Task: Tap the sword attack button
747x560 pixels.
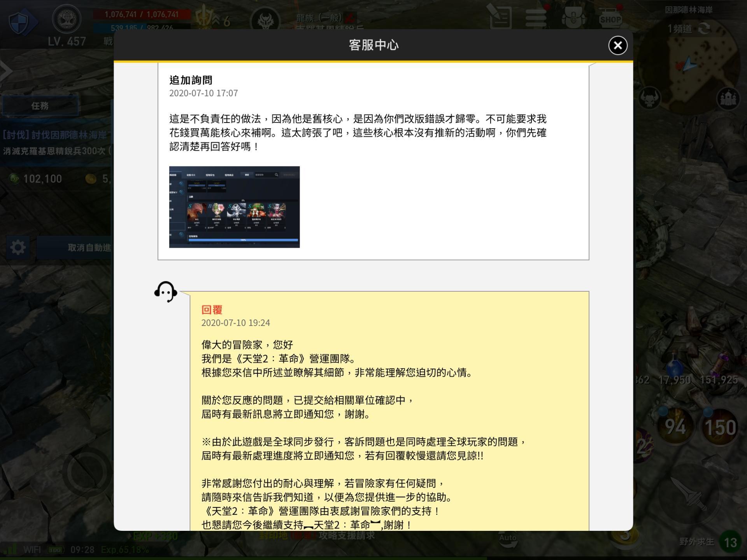Action: pyautogui.click(x=689, y=495)
